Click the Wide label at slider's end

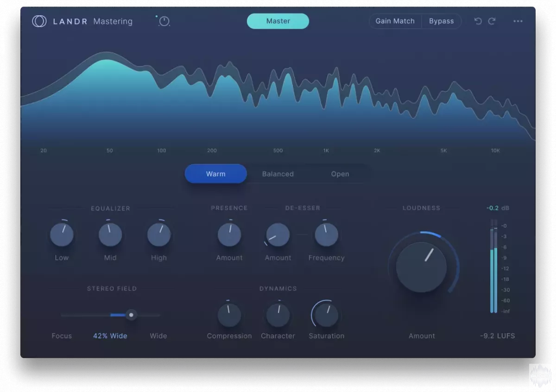158,336
